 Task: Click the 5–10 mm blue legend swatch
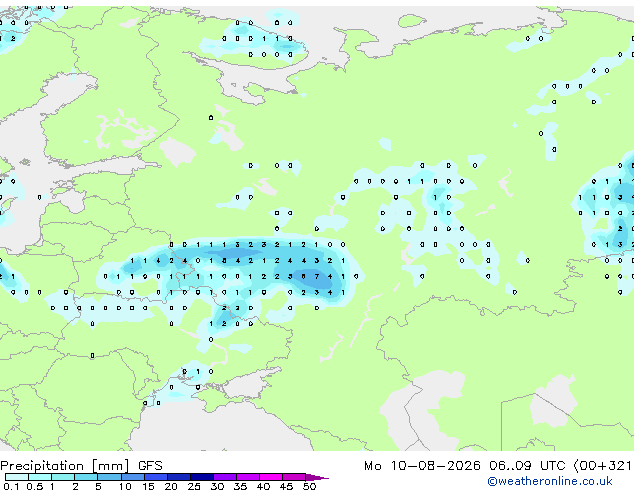coord(109,477)
